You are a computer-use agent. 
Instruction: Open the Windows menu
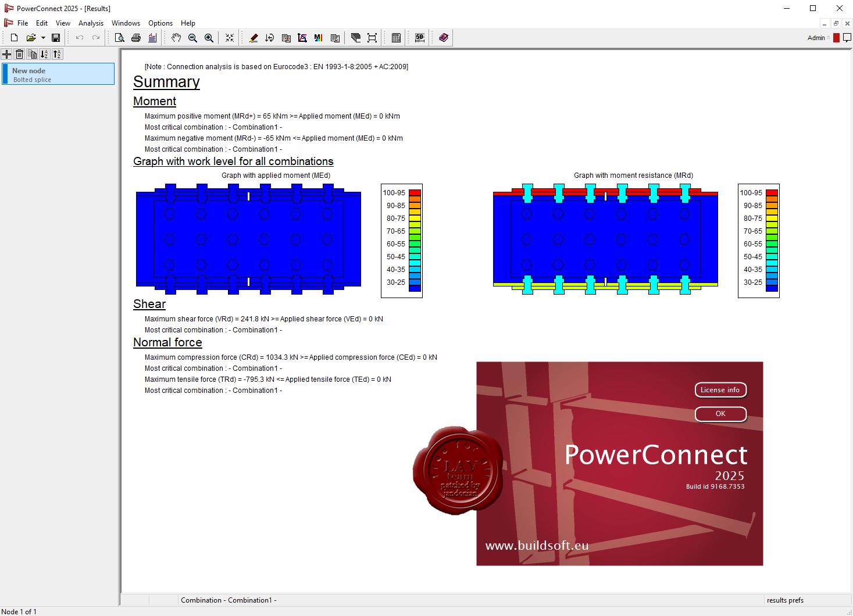(x=126, y=23)
